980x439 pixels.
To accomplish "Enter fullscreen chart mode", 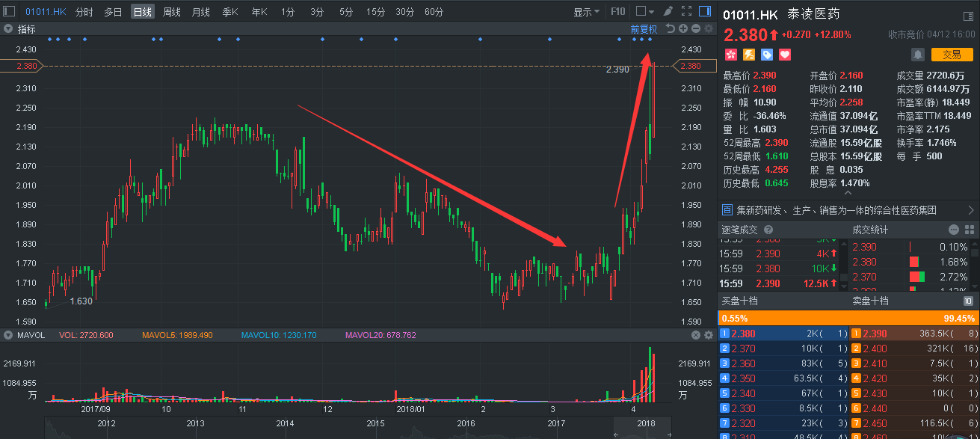I will [685, 11].
